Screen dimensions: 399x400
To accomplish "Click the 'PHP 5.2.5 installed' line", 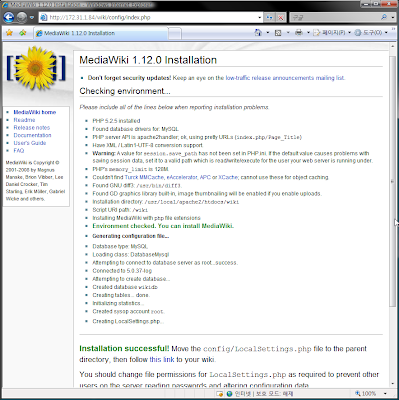I will 116,121.
